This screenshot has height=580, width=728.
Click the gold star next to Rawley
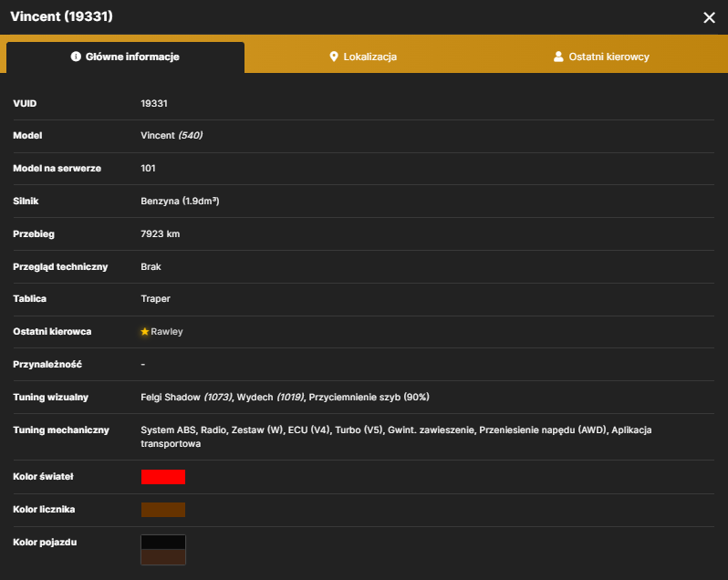point(145,331)
